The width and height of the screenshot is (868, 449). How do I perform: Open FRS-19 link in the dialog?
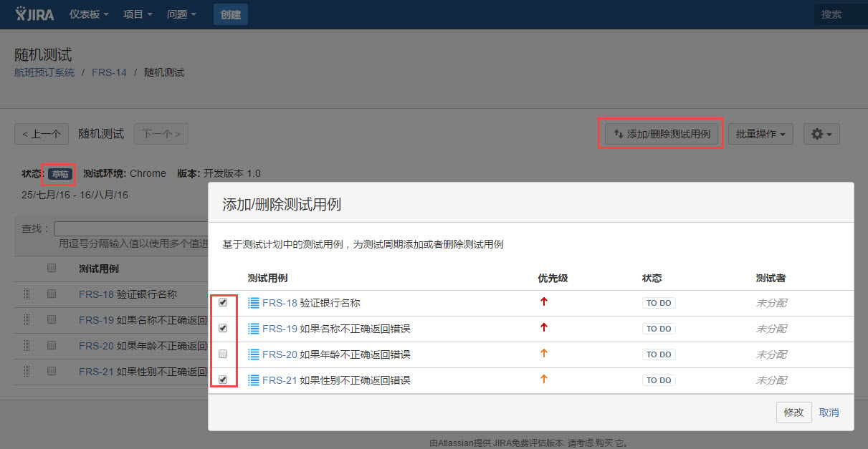(280, 329)
